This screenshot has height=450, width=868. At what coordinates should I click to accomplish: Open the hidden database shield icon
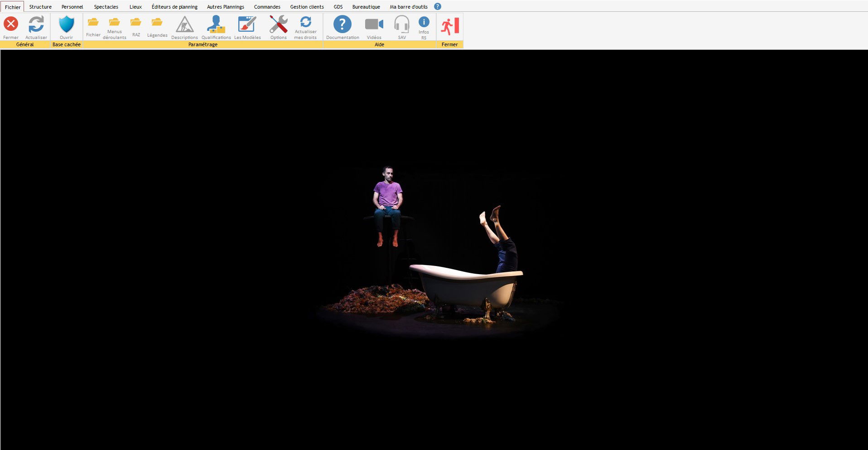click(67, 24)
